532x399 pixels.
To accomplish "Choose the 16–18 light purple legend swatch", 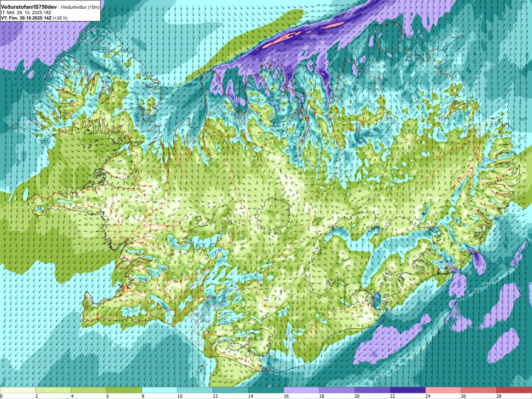I will point(301,390).
